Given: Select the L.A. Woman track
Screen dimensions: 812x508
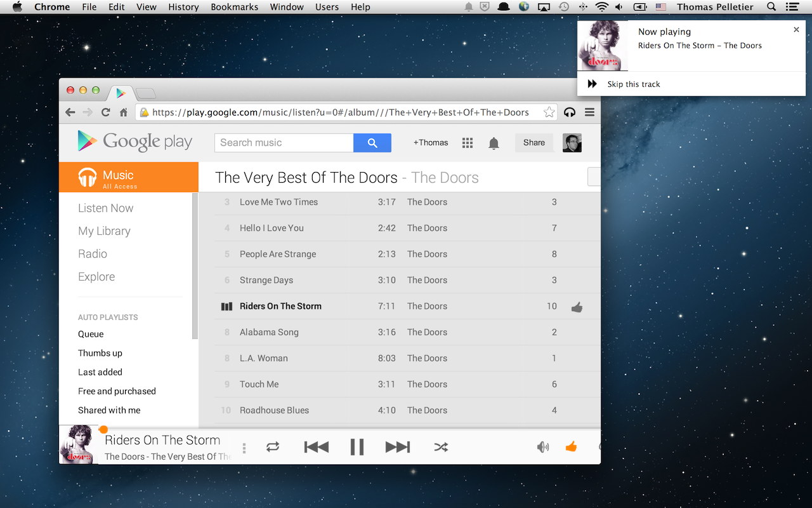Looking at the screenshot, I should [x=264, y=358].
